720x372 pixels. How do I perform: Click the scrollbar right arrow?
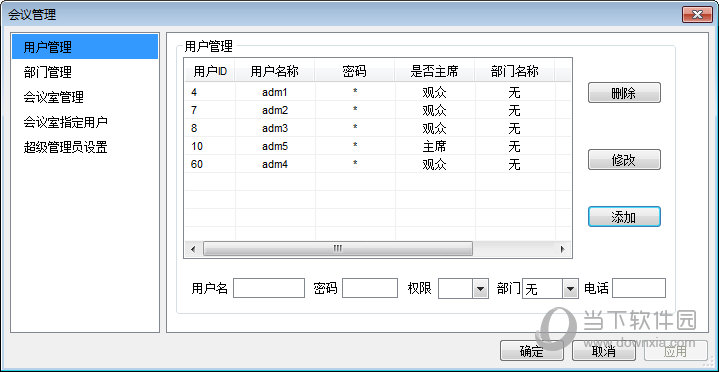point(562,249)
